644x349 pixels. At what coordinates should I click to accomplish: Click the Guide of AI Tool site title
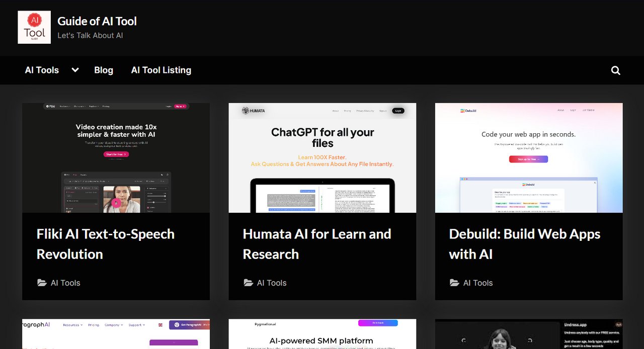tap(97, 21)
